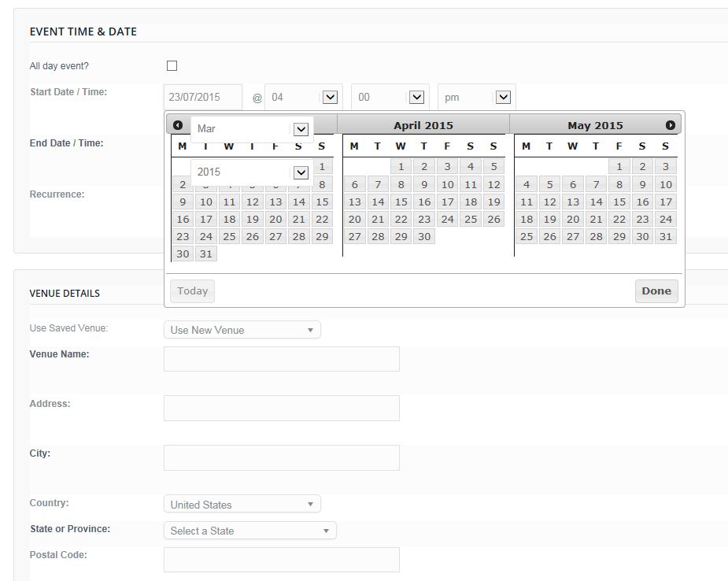Click the Today button
This screenshot has height=581, width=728.
(x=192, y=291)
